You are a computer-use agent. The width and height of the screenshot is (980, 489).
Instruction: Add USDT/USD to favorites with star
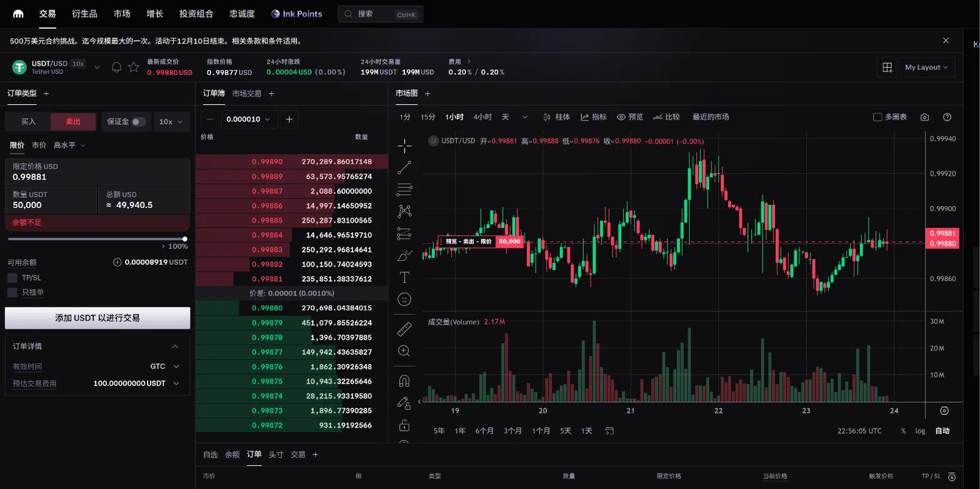[x=134, y=67]
